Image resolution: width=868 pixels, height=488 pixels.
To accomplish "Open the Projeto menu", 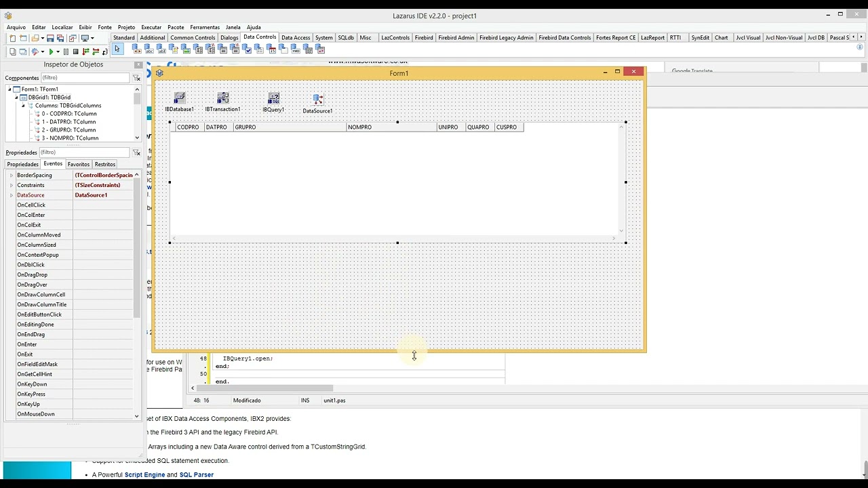I will (126, 27).
